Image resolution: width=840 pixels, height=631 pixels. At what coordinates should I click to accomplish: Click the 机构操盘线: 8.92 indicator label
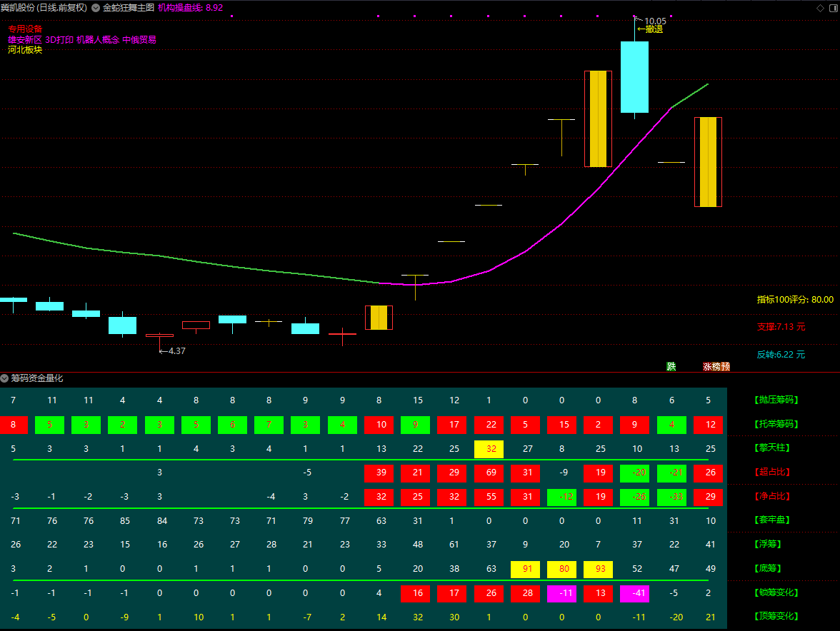point(190,8)
